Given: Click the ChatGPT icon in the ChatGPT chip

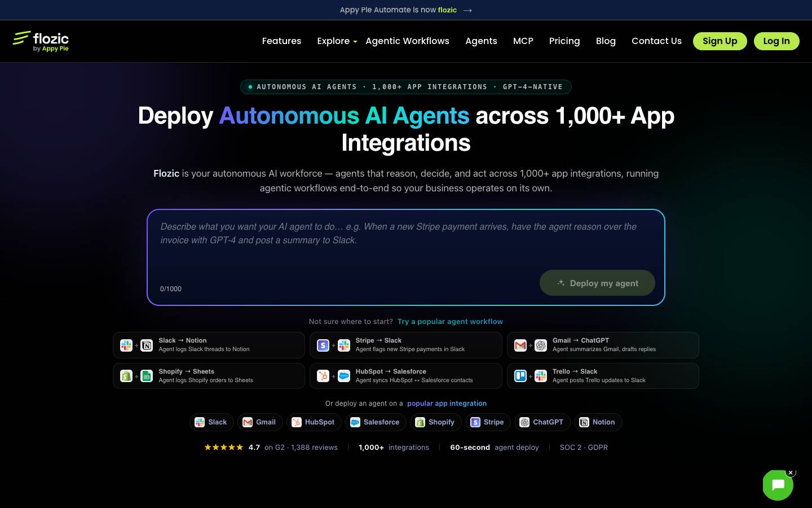Looking at the screenshot, I should coord(524,422).
